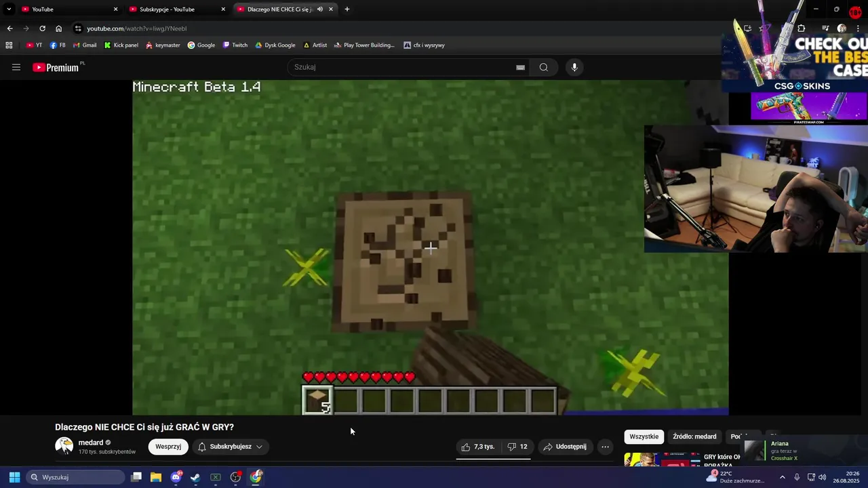868x488 pixels.
Task: Open the keymaster bookmark
Action: [163, 45]
